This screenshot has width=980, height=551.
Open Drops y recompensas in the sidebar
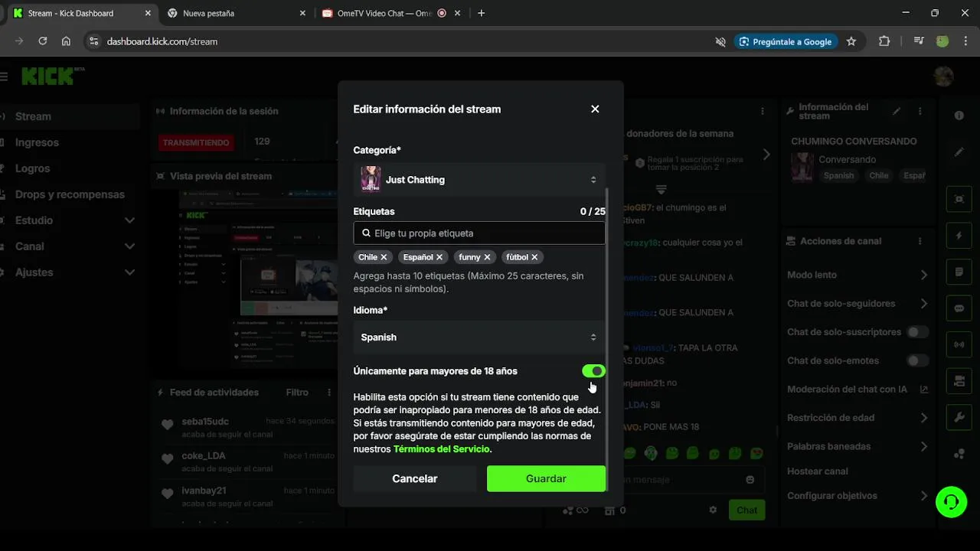pyautogui.click(x=70, y=194)
